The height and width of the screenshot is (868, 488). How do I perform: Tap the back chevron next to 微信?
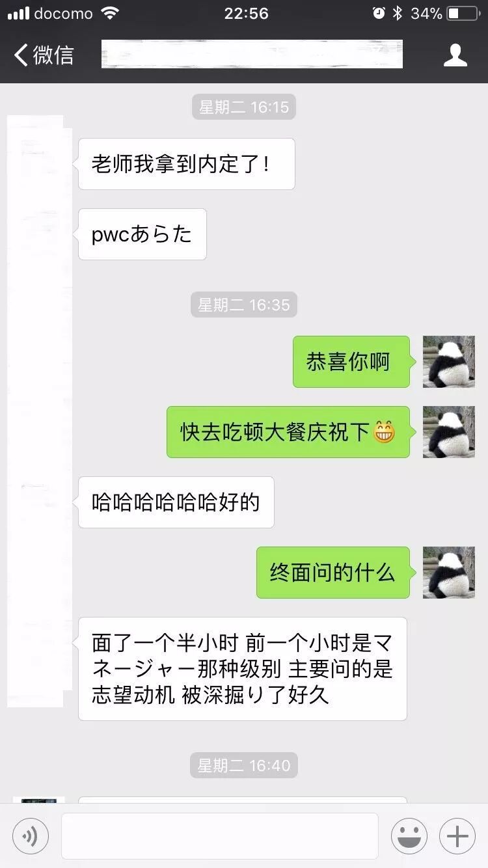pos(21,55)
